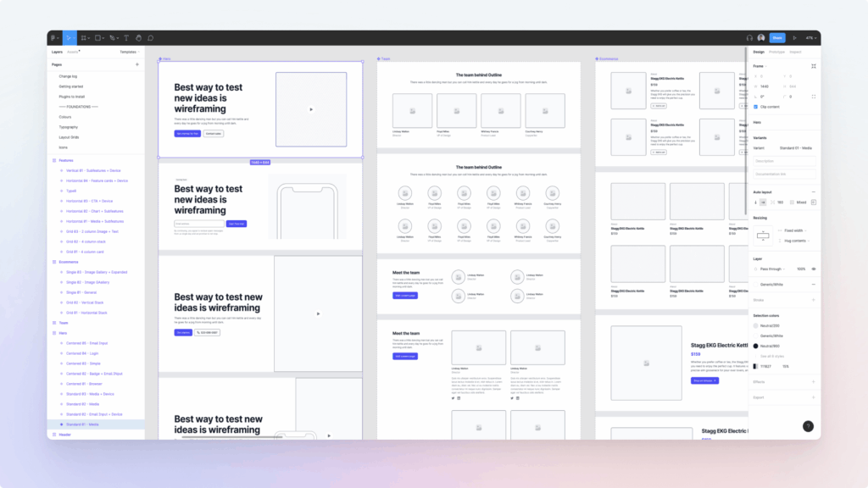Set auto layout direction to vertical
The image size is (868, 488).
(x=755, y=202)
